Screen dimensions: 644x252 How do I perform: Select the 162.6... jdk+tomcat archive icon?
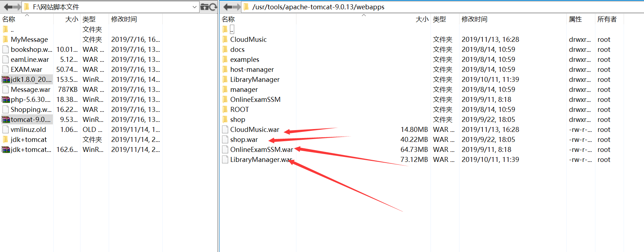[6, 149]
